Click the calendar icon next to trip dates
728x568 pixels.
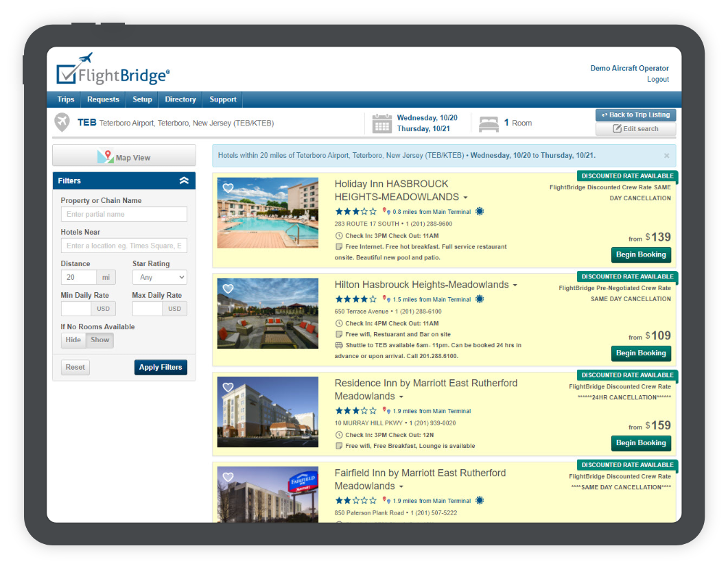(382, 123)
